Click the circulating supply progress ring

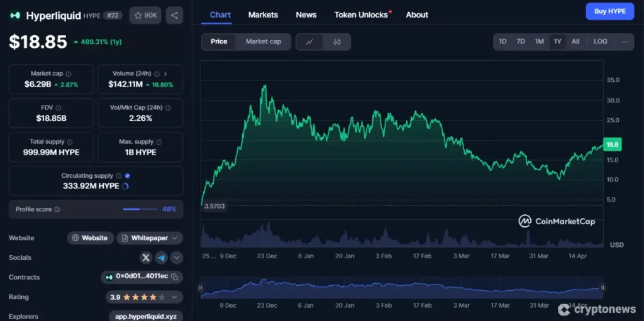pyautogui.click(x=126, y=186)
